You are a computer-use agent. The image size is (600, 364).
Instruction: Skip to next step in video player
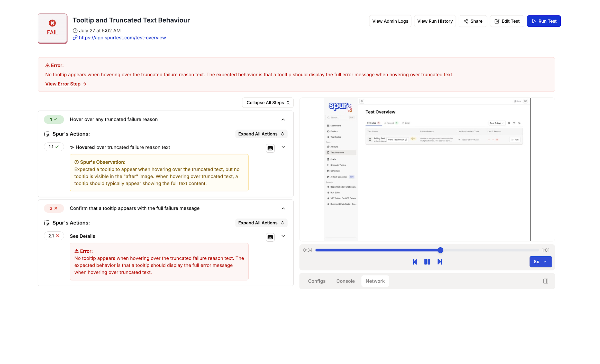point(440,262)
